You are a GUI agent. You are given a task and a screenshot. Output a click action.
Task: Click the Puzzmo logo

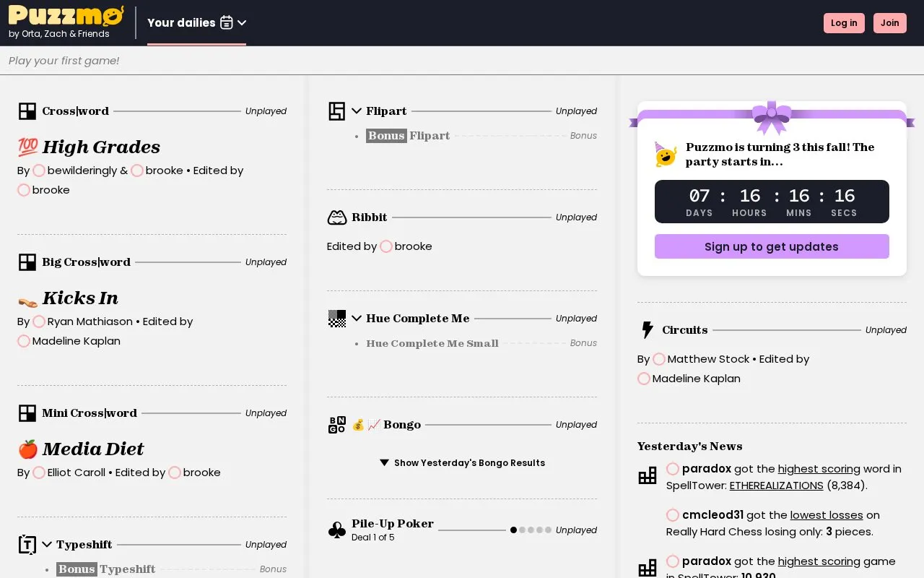66,16
